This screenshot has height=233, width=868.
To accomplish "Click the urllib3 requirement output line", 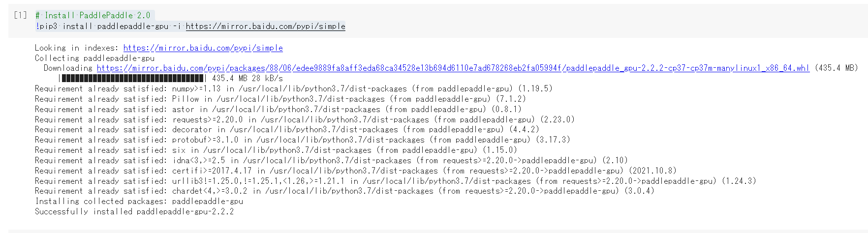I will click(x=396, y=181).
